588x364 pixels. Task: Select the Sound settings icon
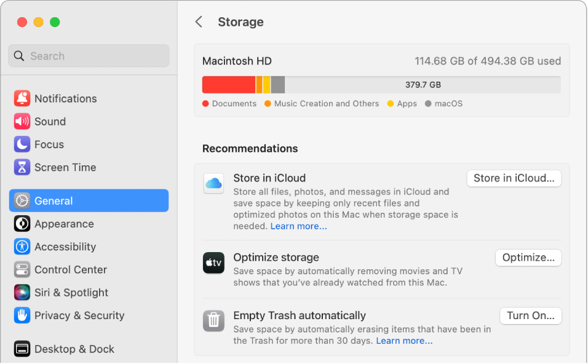(x=22, y=121)
